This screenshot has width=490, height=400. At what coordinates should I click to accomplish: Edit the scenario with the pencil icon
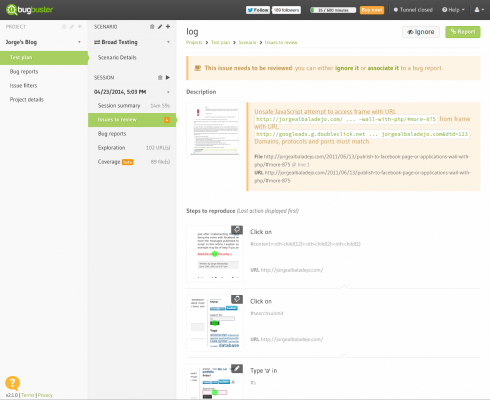160,27
